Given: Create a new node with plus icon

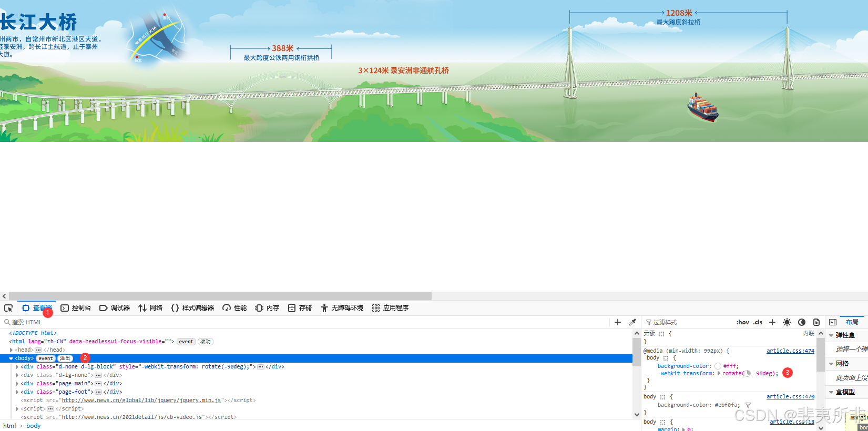Looking at the screenshot, I should pyautogui.click(x=618, y=322).
